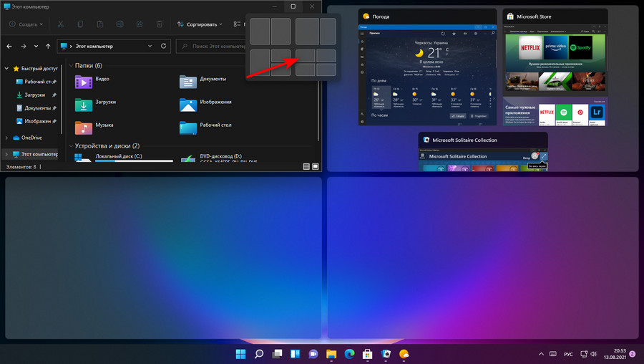The image size is (644, 364).
Task: Collapse Устройства и диски (2) group
Action: click(71, 146)
